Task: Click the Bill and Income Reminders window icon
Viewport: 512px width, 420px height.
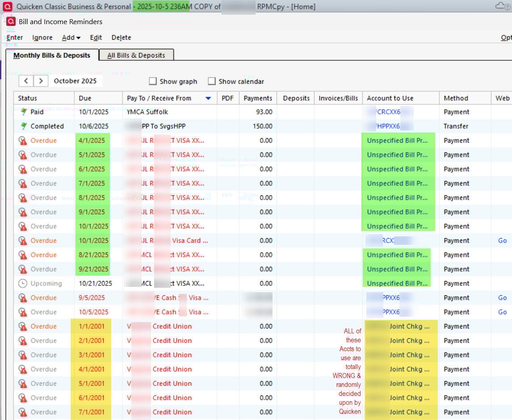Action: click(x=11, y=21)
